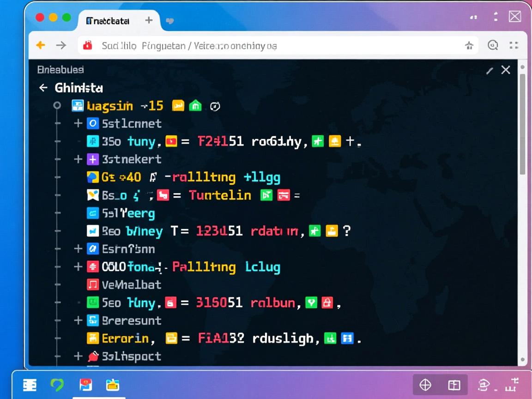Click the bookmark star icon in the address bar
Viewport: 532px width, 399px height.
coord(469,45)
